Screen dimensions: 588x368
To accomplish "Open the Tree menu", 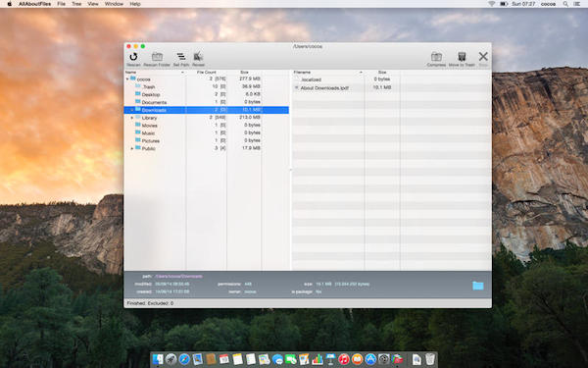I will (76, 4).
